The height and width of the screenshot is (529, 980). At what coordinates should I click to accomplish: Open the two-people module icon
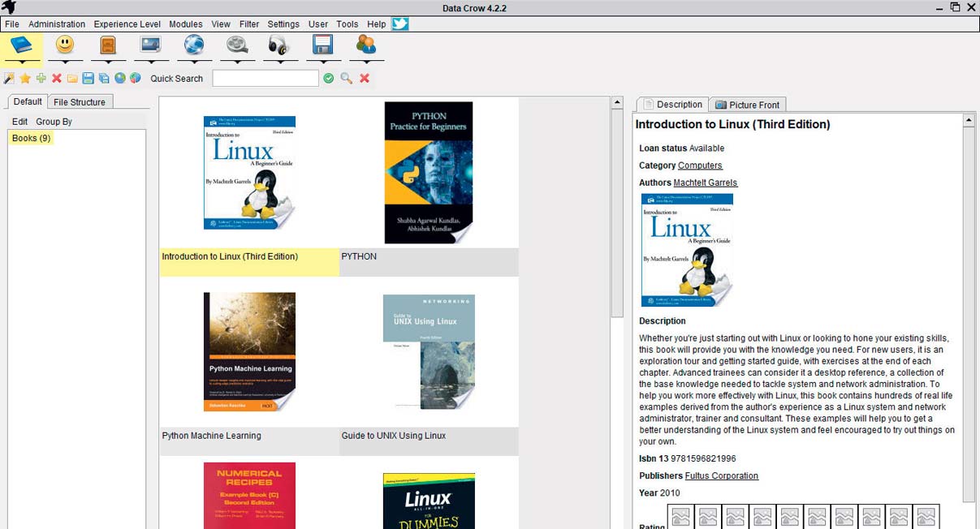coord(366,45)
